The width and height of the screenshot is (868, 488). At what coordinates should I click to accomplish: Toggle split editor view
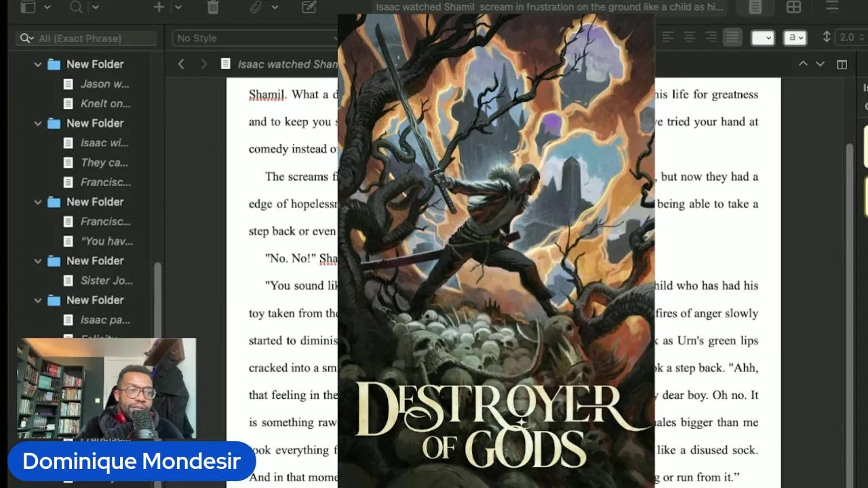tap(842, 64)
